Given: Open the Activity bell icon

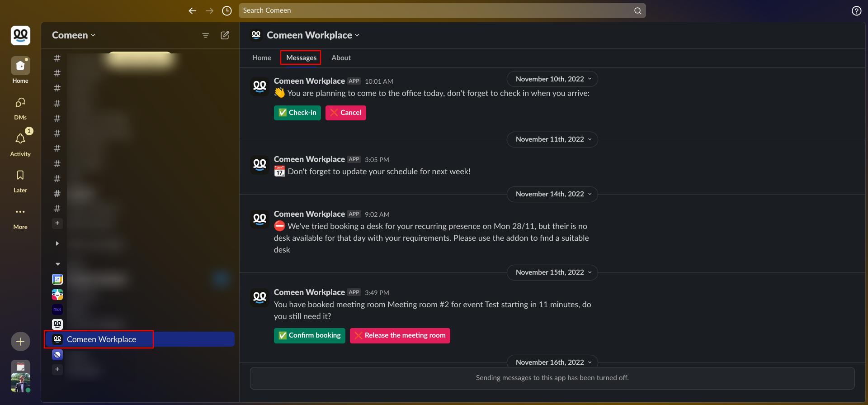Looking at the screenshot, I should pyautogui.click(x=20, y=144).
